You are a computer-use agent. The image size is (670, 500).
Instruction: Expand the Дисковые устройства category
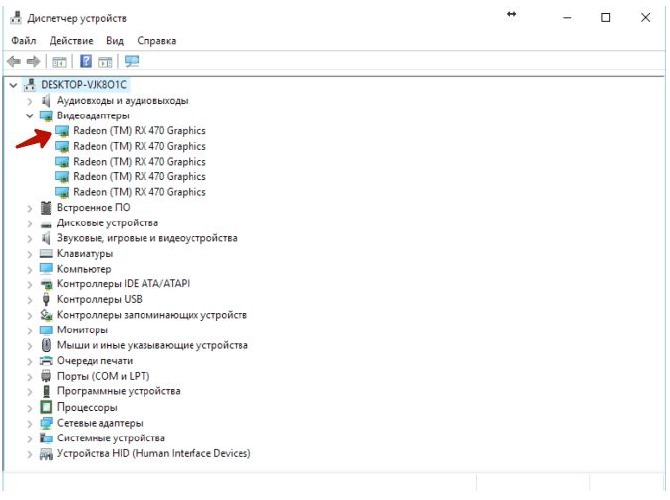coord(29,224)
